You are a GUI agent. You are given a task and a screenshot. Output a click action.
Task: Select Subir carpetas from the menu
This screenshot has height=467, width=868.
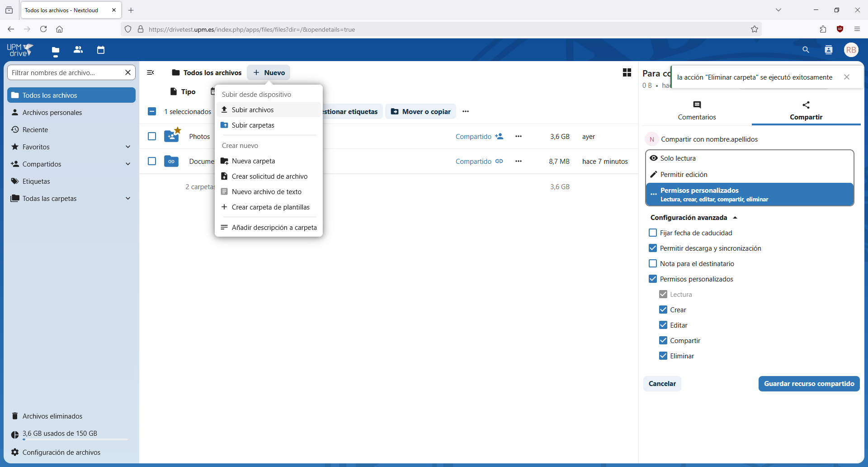[x=269, y=125]
